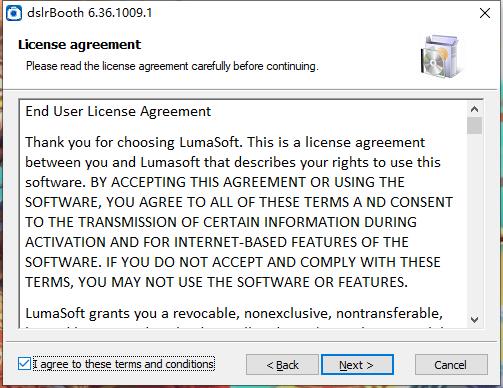Screen dimensions: 503x388
Task: Click the 'dslrBooth 6.36.1009.1' title bar text
Action: (x=90, y=13)
